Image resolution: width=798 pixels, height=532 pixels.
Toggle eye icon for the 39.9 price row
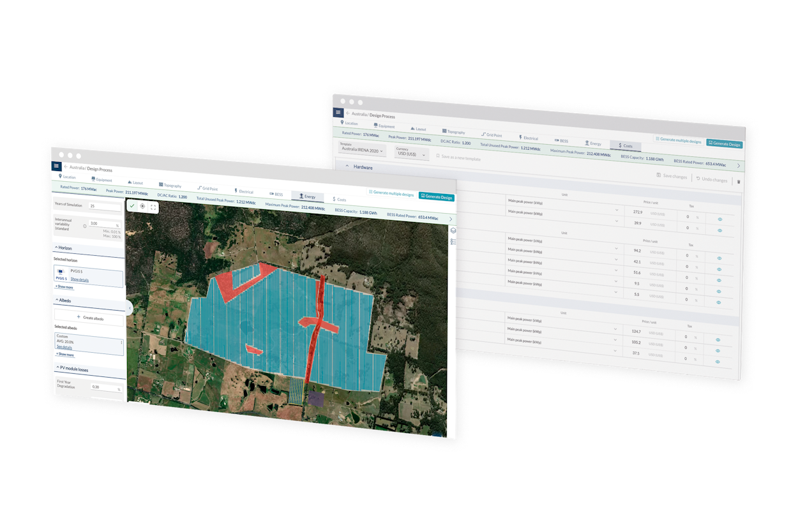pyautogui.click(x=719, y=230)
